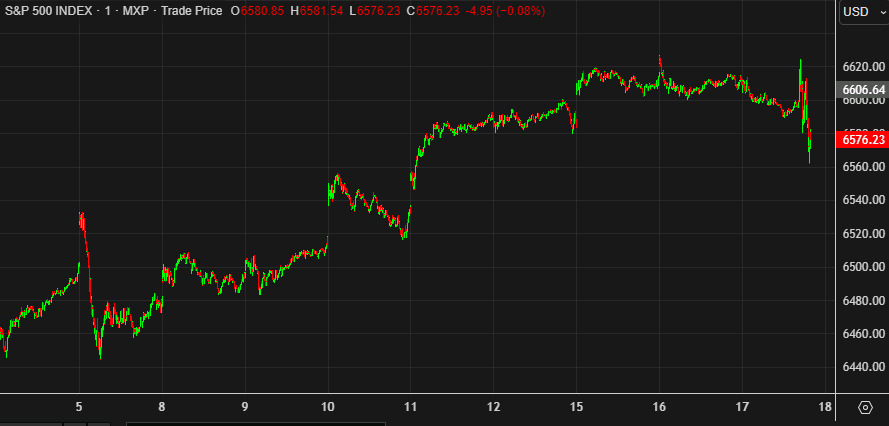Click the 6440.00 price axis label
The image size is (889, 426).
pyautogui.click(x=863, y=366)
